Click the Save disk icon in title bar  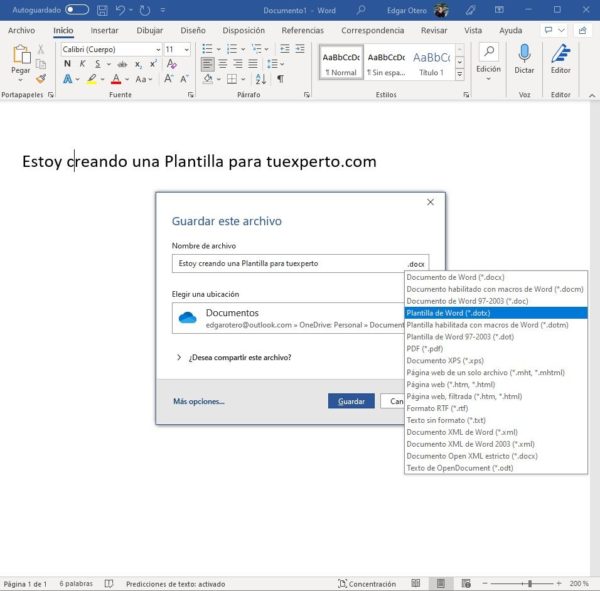[104, 10]
